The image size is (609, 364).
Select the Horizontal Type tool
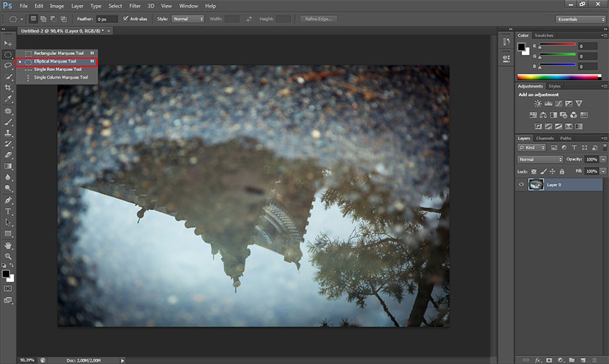pos(8,211)
